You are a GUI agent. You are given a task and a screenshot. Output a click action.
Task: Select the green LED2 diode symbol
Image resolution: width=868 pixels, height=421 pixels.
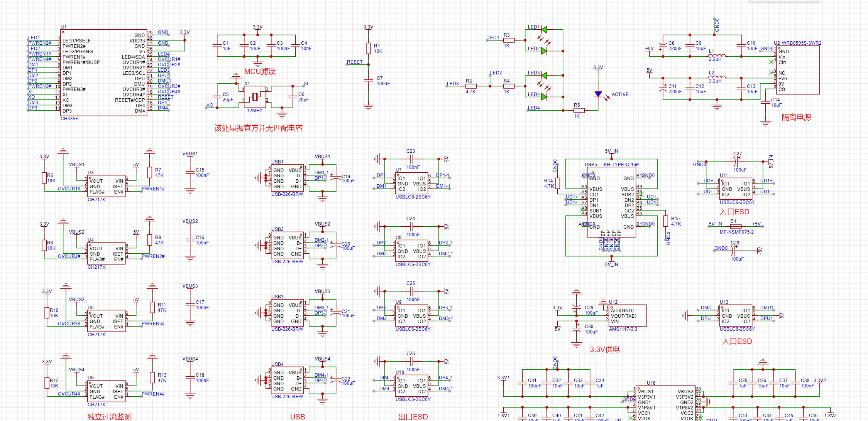click(x=544, y=51)
